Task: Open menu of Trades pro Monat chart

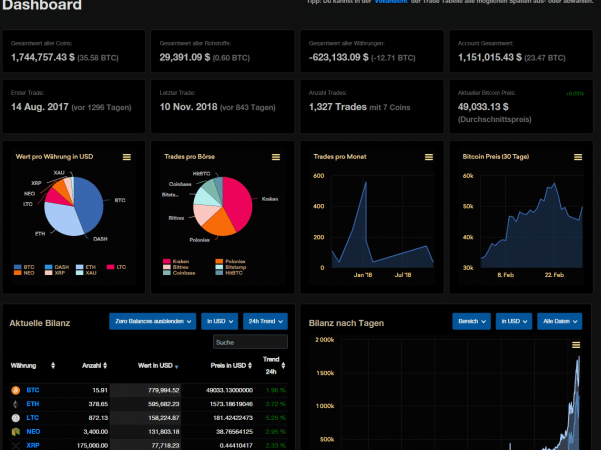Action: coord(429,157)
